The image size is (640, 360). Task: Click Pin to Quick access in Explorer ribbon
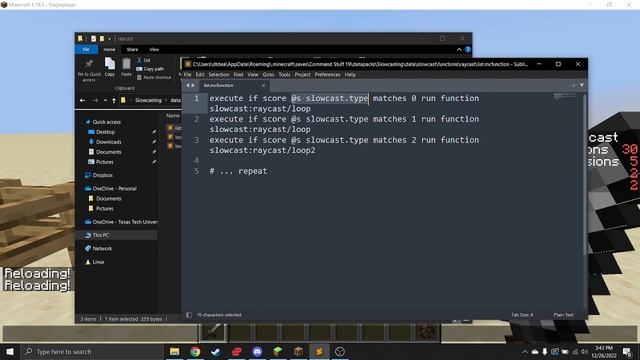[x=89, y=69]
